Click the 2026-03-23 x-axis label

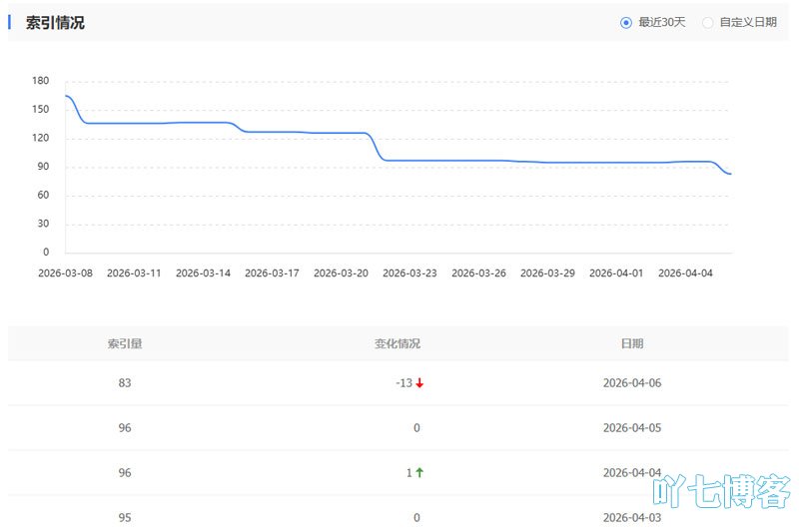click(x=409, y=272)
